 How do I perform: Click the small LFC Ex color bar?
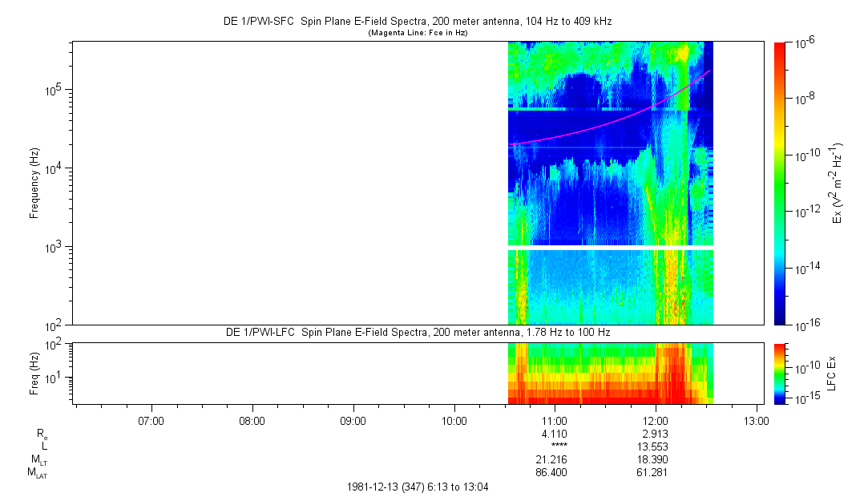pos(781,373)
